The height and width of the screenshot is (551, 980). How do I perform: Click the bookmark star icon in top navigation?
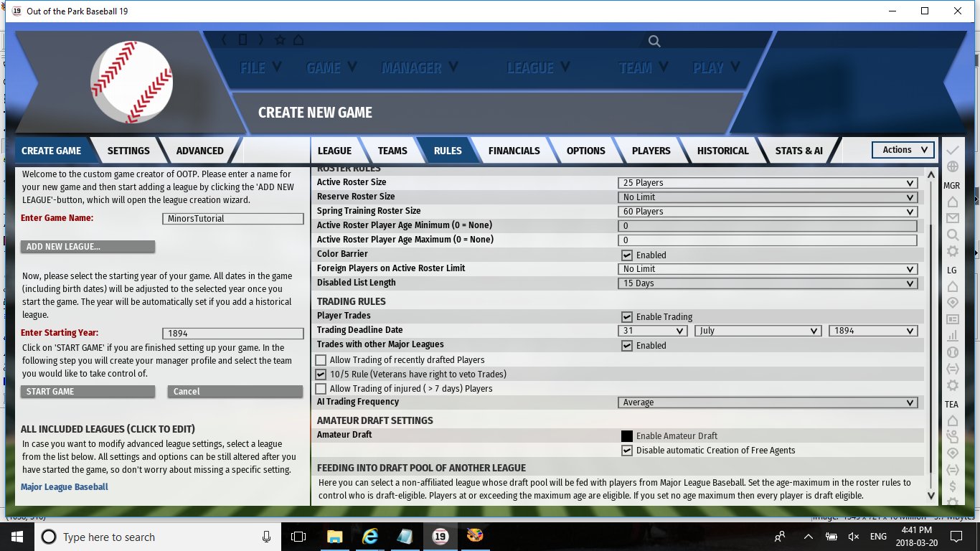pos(279,39)
